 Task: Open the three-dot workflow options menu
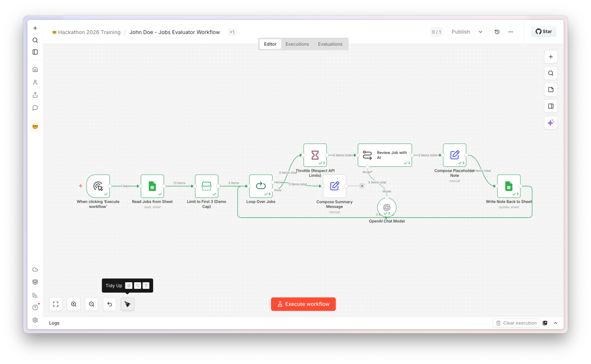click(510, 32)
